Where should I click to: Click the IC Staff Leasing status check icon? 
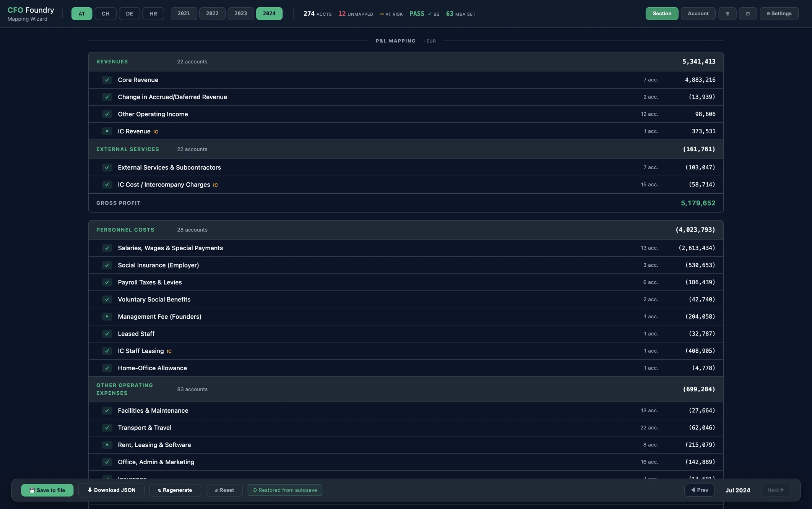pos(107,351)
